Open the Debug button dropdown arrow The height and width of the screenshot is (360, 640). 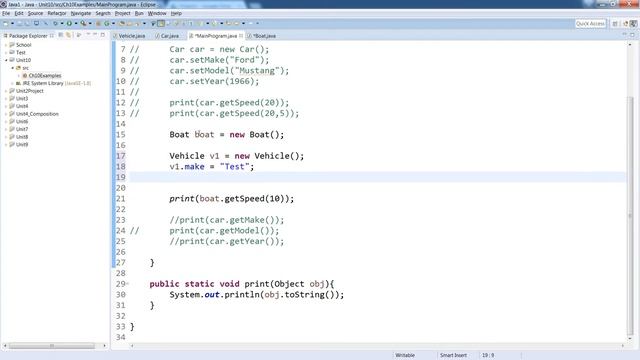click(62, 24)
